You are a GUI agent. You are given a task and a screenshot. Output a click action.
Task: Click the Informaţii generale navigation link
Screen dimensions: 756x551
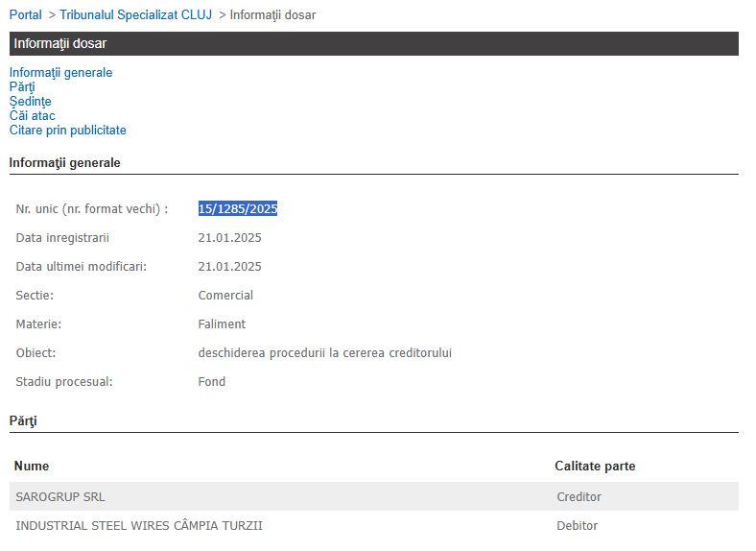[60, 73]
